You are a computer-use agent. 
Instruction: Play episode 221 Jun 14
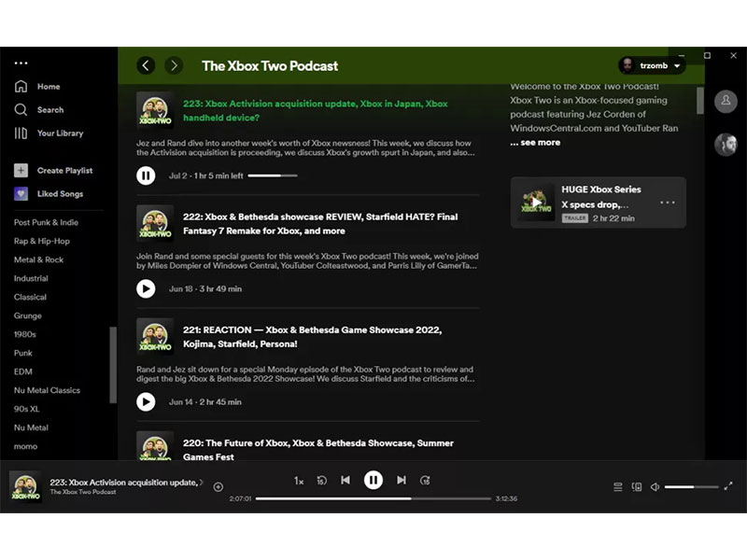tap(146, 401)
